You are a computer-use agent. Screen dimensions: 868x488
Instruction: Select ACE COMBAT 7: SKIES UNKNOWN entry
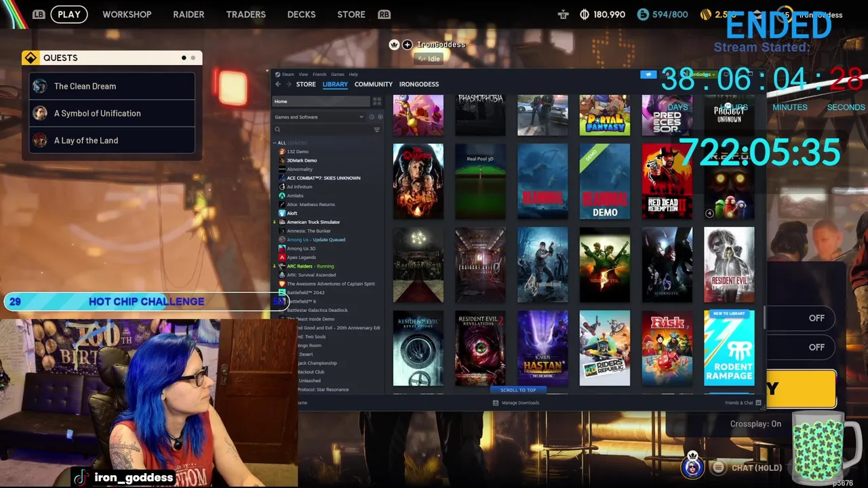pos(323,178)
